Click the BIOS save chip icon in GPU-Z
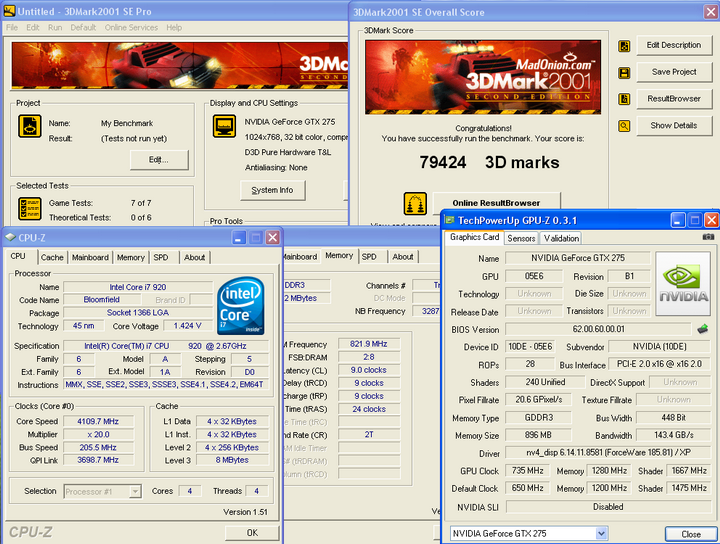This screenshot has height=544, width=720. click(x=703, y=329)
